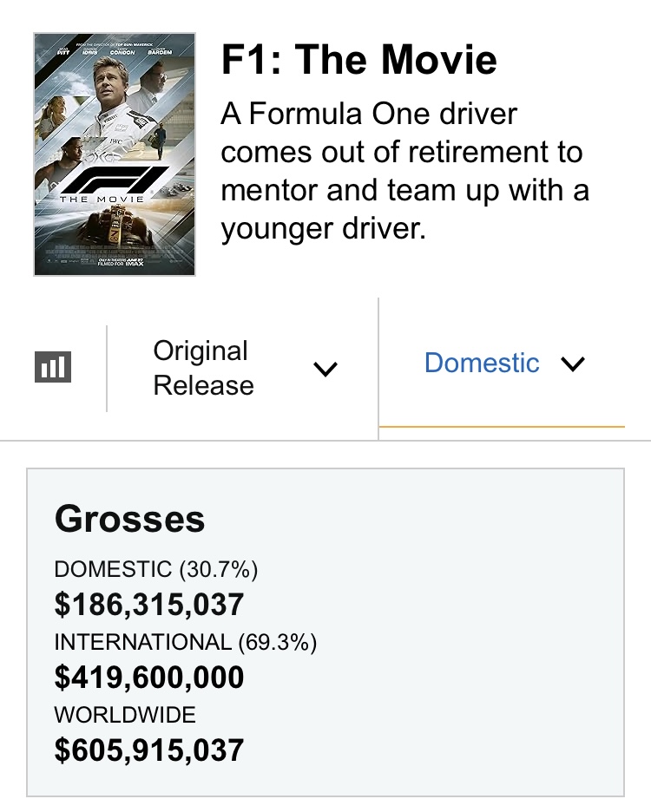651x812 pixels.
Task: Click the international gross $419,600,000
Action: (149, 677)
